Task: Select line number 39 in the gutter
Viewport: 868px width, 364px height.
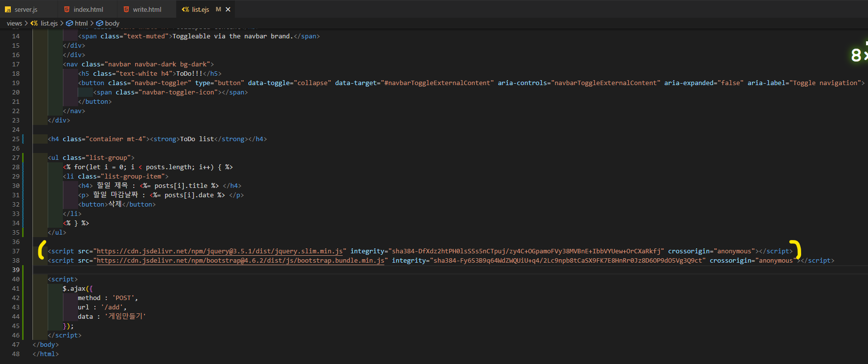Action: pos(16,270)
